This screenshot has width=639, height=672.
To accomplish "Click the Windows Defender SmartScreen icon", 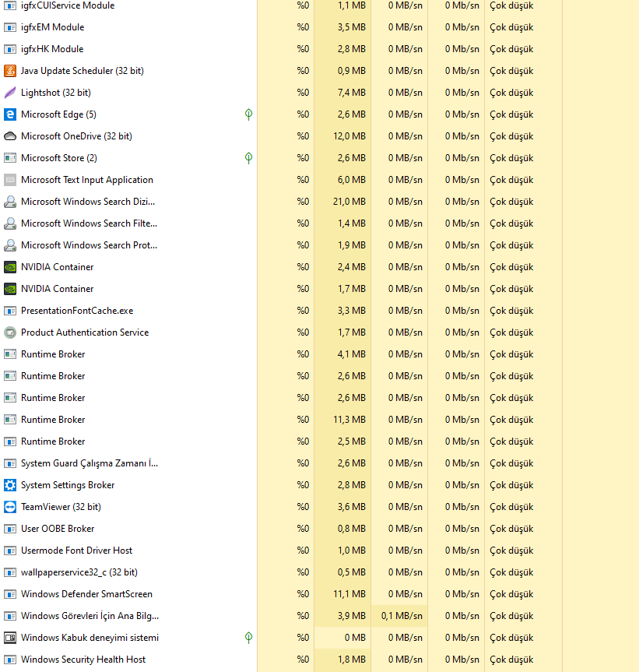I will click(x=10, y=594).
